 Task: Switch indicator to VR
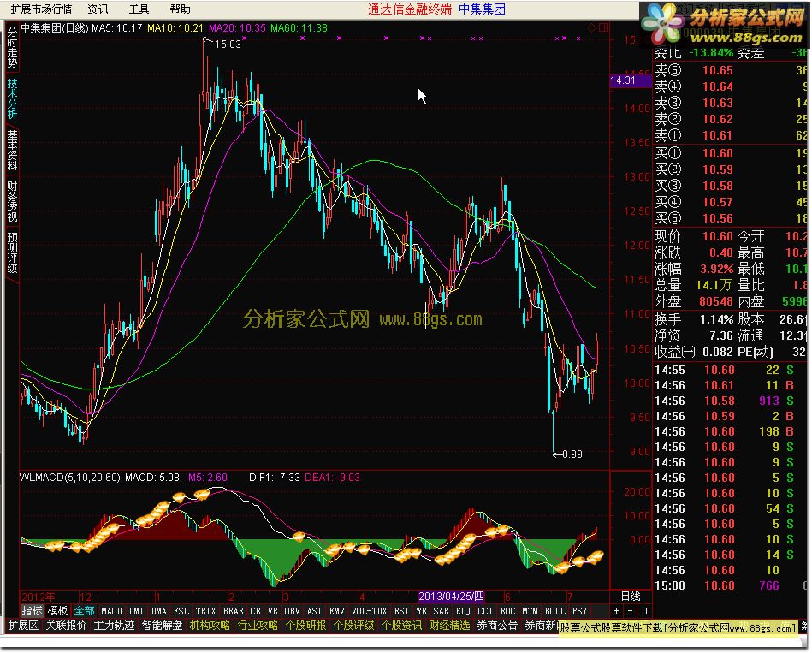point(273,611)
